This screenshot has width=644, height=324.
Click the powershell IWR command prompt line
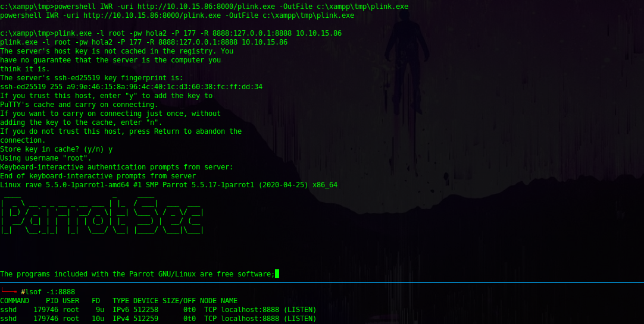click(204, 7)
